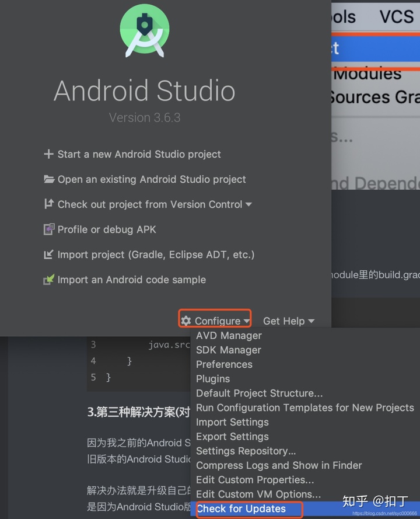Choose Profile or debug APK
This screenshot has height=519, width=420.
(107, 229)
